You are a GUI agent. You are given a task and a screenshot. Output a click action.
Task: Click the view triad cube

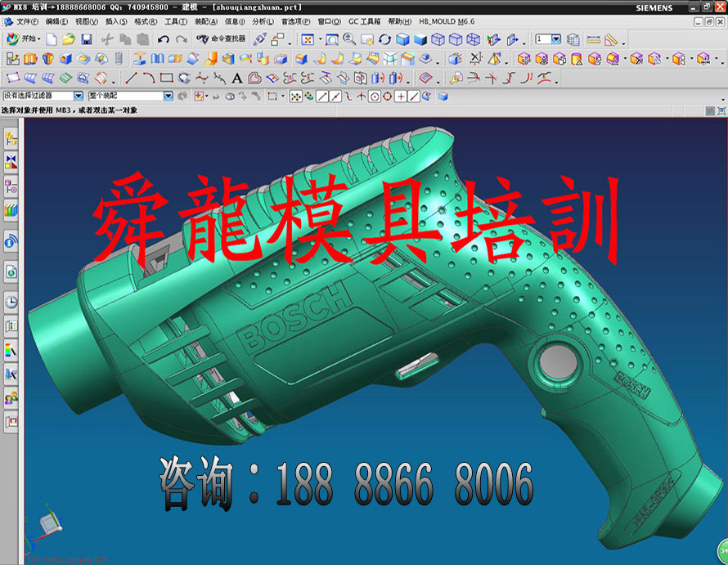(x=50, y=522)
